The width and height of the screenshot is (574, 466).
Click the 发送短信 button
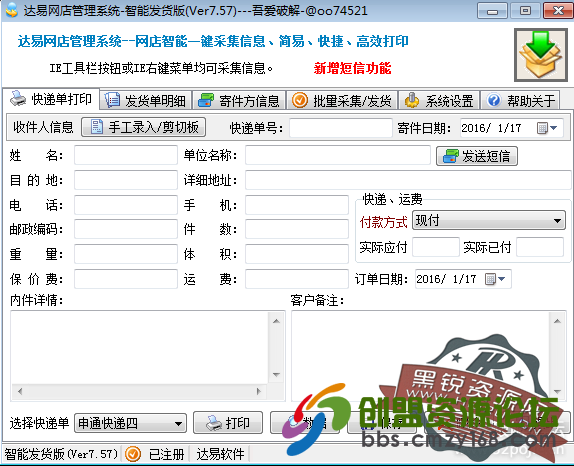[x=477, y=156]
